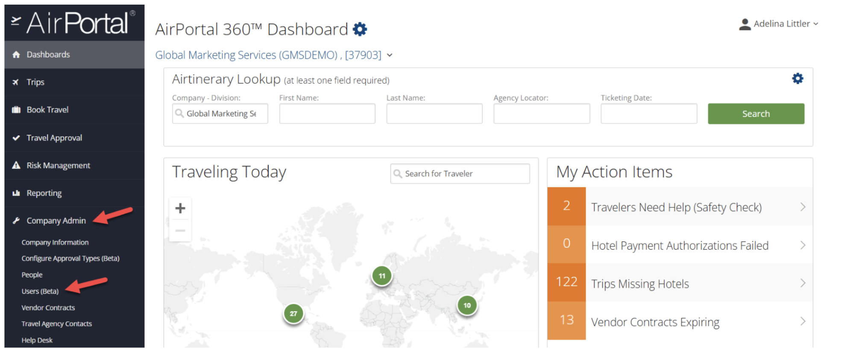Open the Help Desk submenu link
The height and width of the screenshot is (350, 868).
pos(37,340)
